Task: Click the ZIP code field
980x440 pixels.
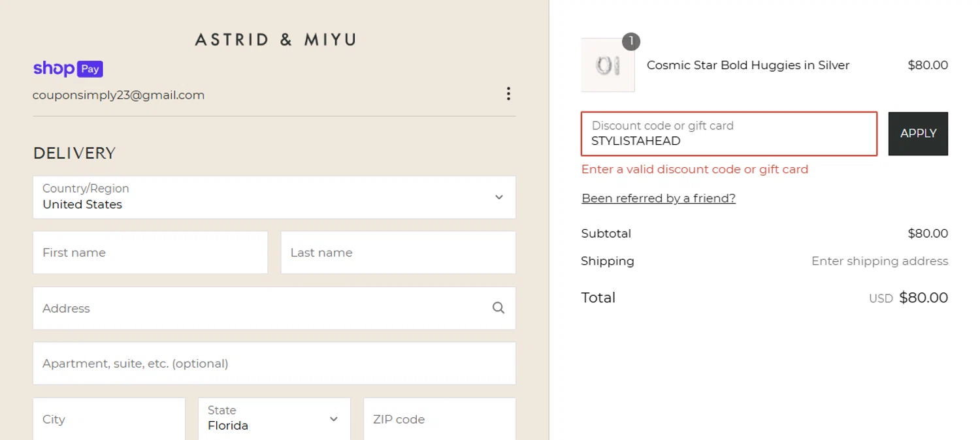Action: pyautogui.click(x=440, y=418)
